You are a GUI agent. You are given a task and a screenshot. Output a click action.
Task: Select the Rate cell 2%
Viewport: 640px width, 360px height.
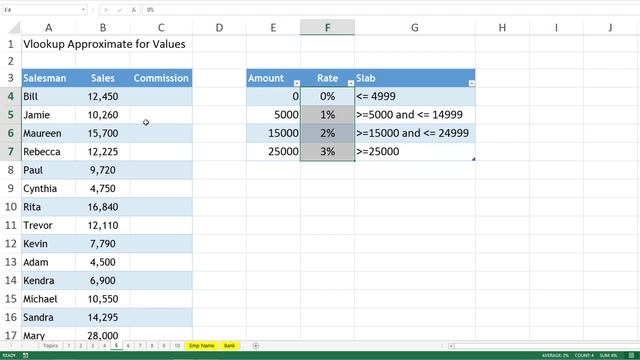point(327,133)
